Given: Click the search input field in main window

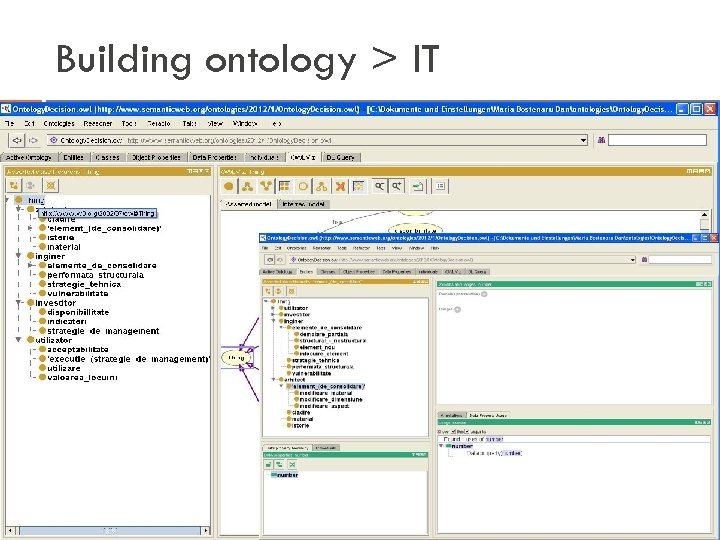Looking at the screenshot, I should pyautogui.click(x=657, y=140).
